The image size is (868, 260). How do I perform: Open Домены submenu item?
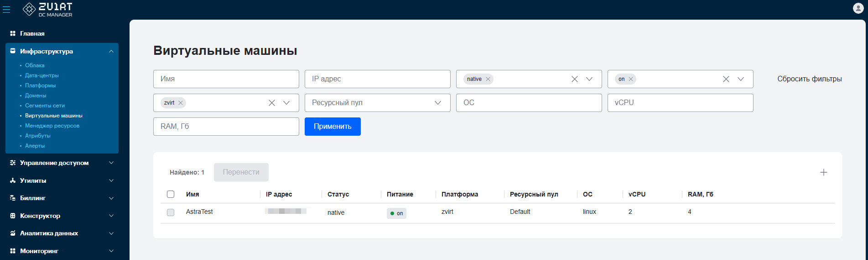(36, 96)
